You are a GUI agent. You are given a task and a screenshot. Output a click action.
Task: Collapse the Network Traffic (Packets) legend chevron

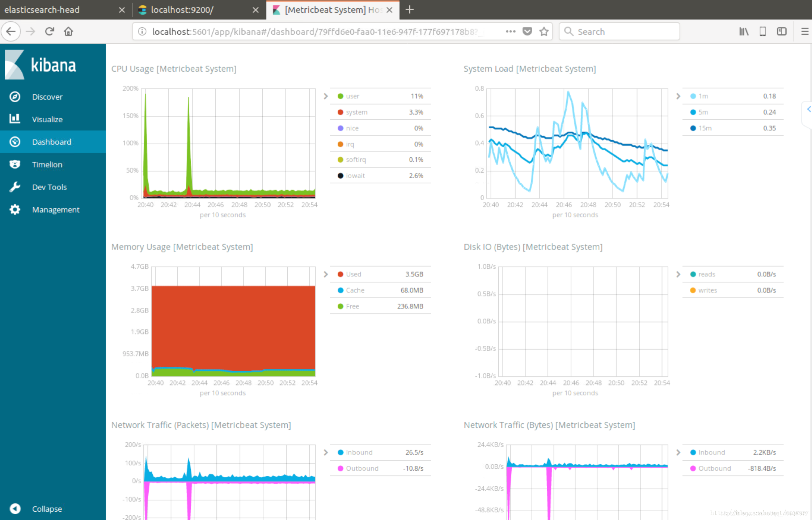(x=326, y=452)
